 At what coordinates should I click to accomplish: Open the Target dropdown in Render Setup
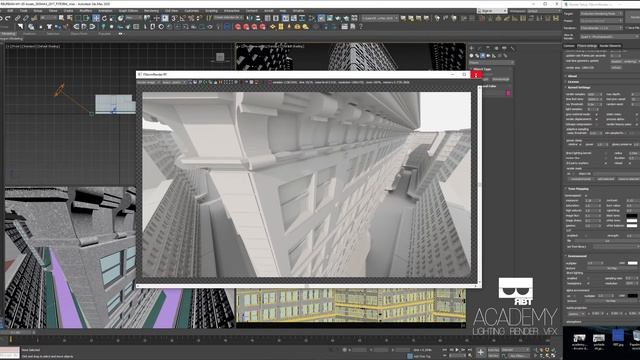(601, 13)
